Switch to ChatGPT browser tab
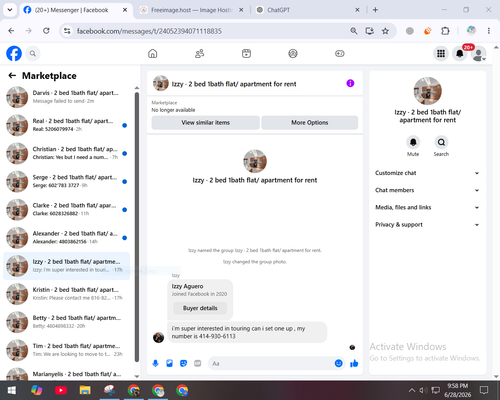Image resolution: width=500 pixels, height=400 pixels. tap(308, 10)
